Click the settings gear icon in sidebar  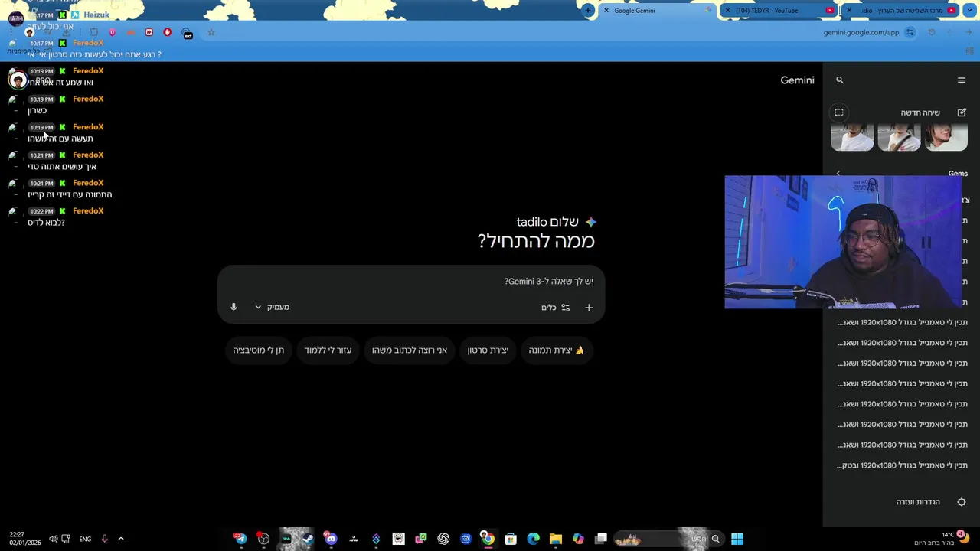coord(962,502)
